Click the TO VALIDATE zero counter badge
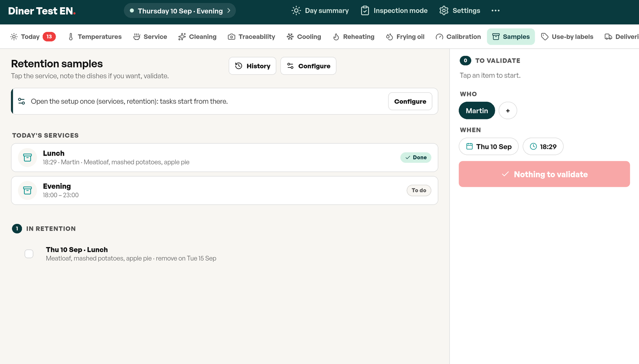The image size is (639, 364). tap(465, 61)
